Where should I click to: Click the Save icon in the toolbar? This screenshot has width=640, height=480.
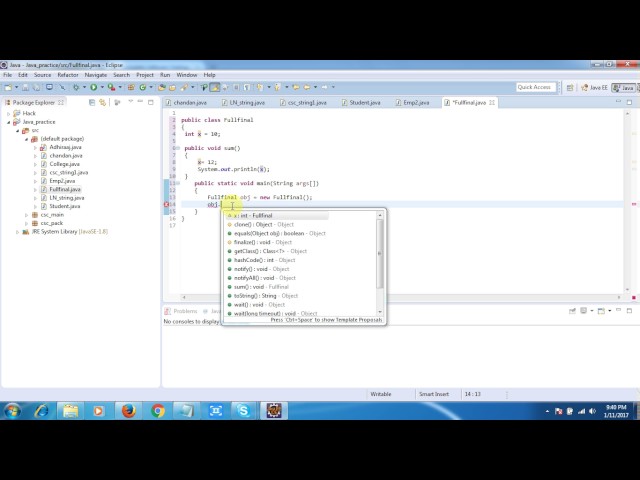point(25,87)
